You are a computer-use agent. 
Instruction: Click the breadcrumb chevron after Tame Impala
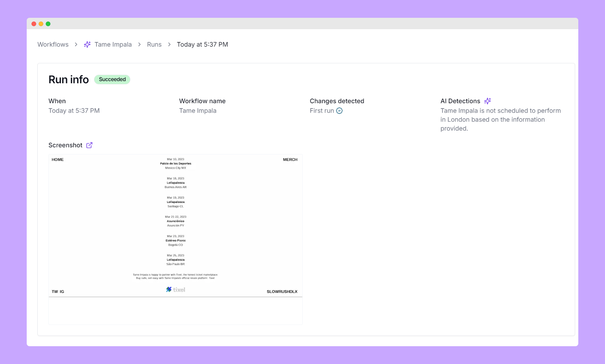click(x=139, y=44)
